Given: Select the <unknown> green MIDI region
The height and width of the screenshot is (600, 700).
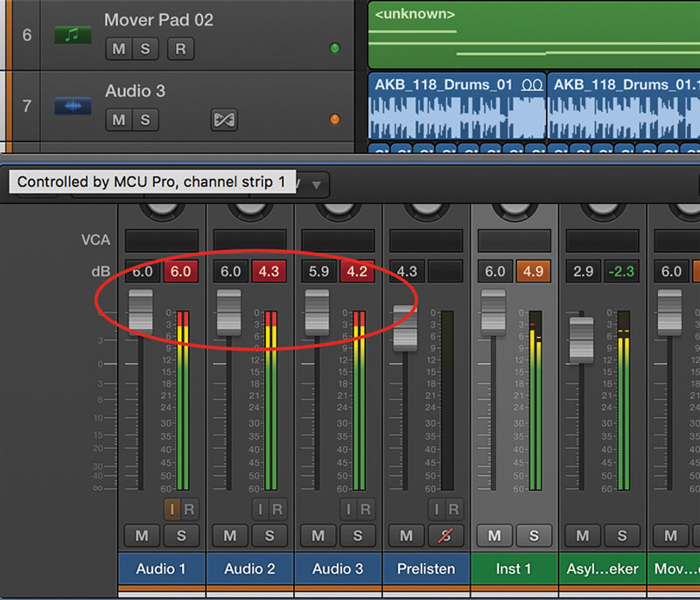Looking at the screenshot, I should coord(534,35).
